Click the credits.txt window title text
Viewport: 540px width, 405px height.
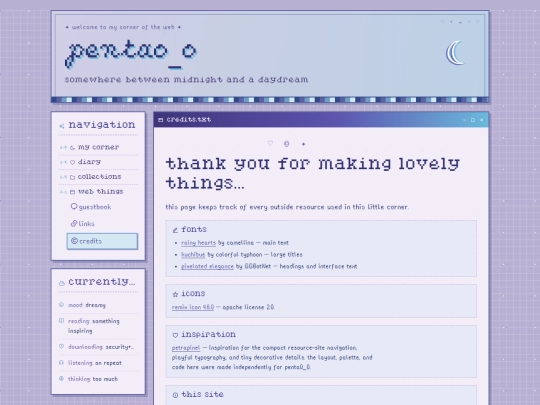click(x=189, y=120)
